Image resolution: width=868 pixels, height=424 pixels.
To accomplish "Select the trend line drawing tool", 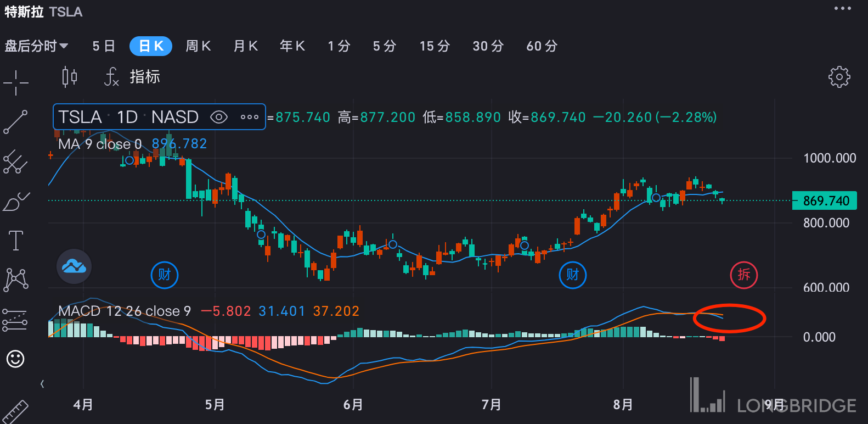I will [x=15, y=122].
